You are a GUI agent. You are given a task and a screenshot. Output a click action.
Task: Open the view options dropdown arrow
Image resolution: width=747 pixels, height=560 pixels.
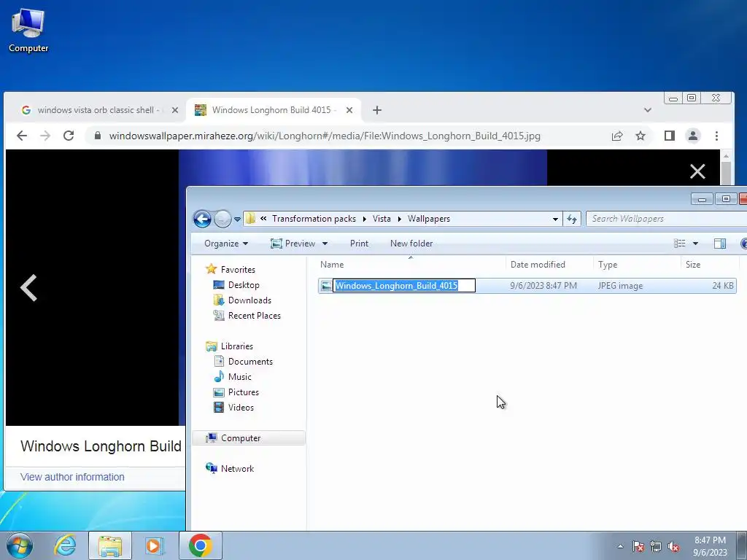coord(695,244)
